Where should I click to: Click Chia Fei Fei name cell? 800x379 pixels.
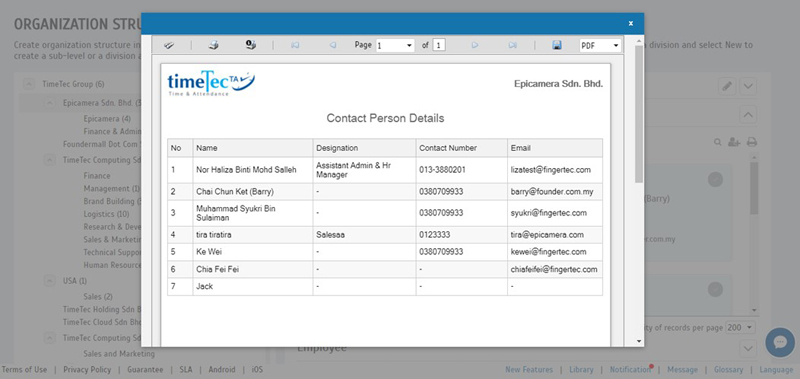[x=253, y=269]
